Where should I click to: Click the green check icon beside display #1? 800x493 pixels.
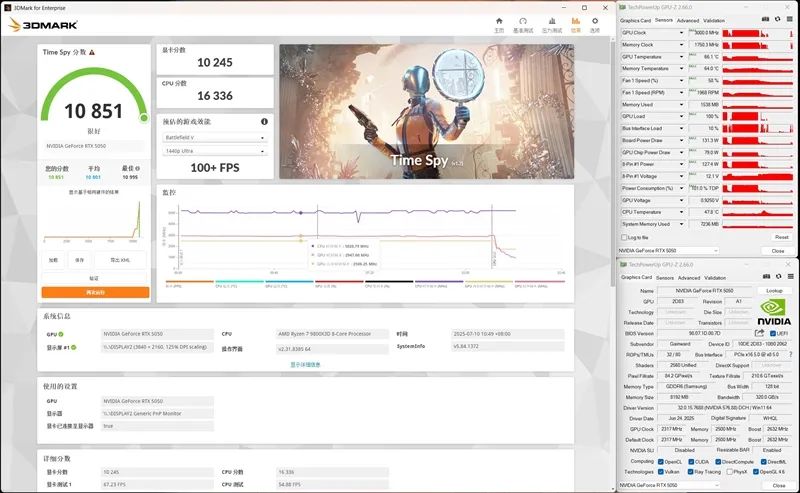pos(73,348)
